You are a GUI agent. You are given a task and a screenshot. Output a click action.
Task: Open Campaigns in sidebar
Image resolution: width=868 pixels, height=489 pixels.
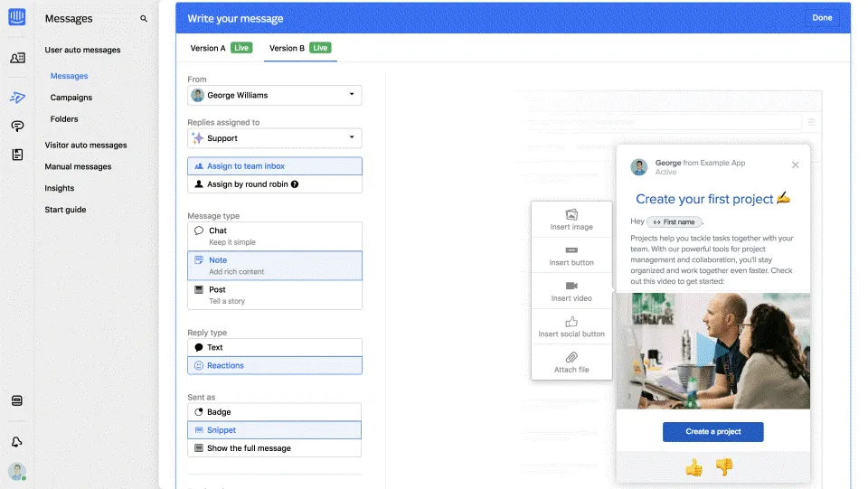click(71, 98)
